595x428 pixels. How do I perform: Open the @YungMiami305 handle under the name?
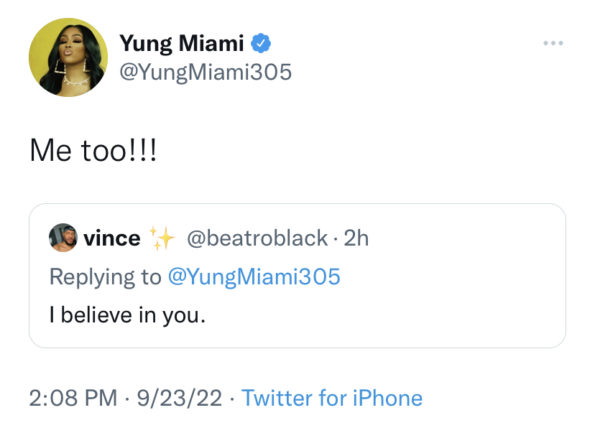point(206,72)
